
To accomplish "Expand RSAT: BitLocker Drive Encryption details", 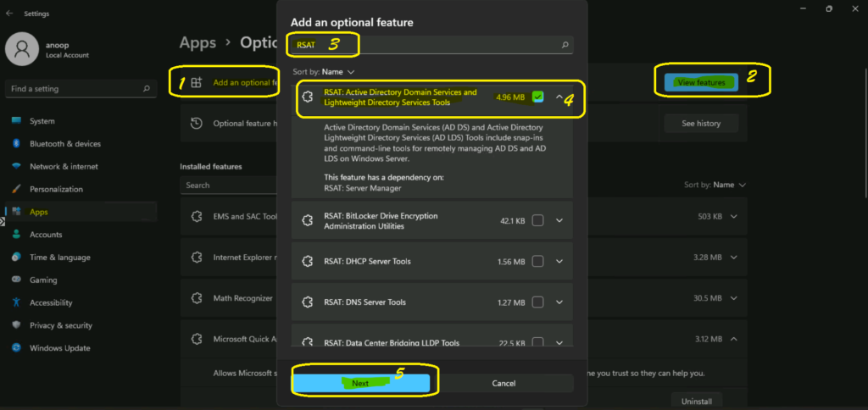I will coord(559,220).
